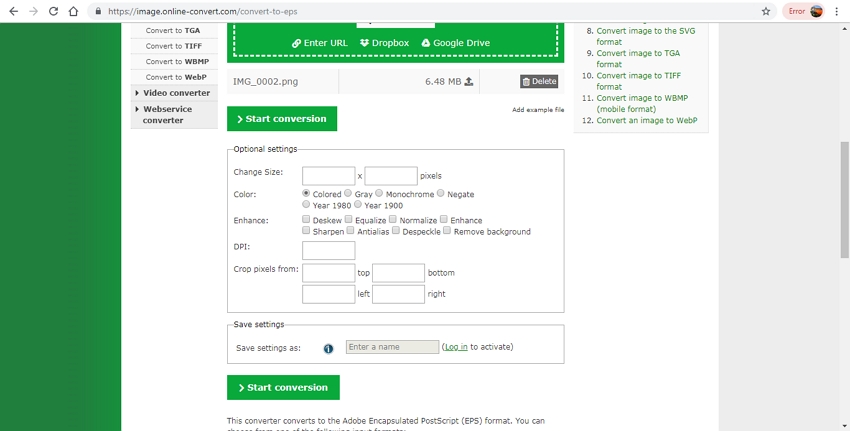The width and height of the screenshot is (850, 431).
Task: Reload the page with refresh icon
Action: pyautogui.click(x=54, y=11)
